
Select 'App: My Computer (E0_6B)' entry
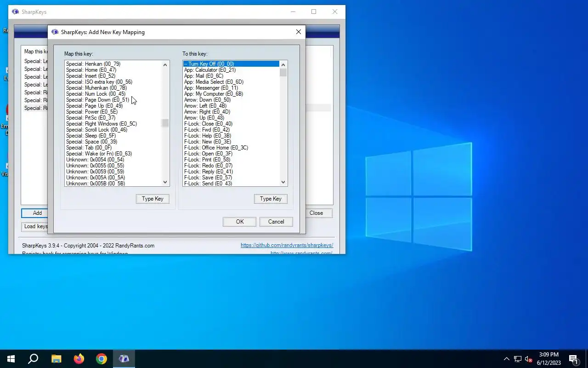tap(231, 94)
